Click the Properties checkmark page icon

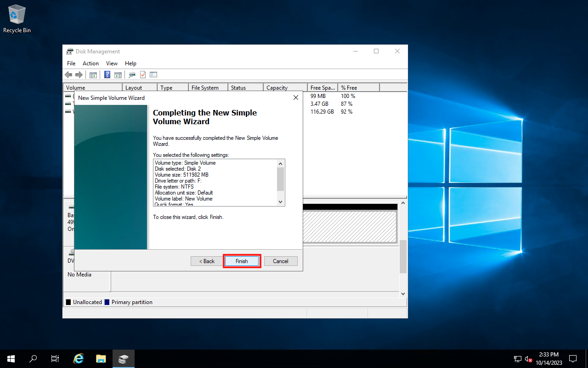143,75
